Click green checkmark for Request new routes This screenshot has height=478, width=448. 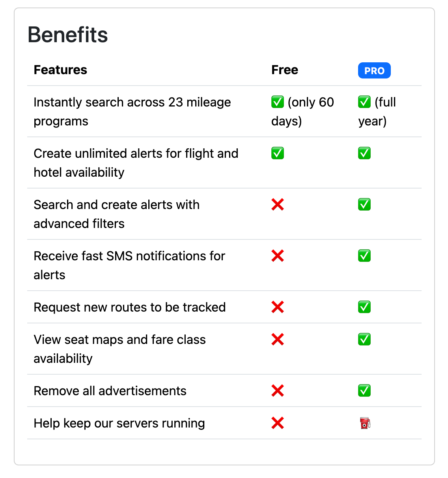pos(364,307)
